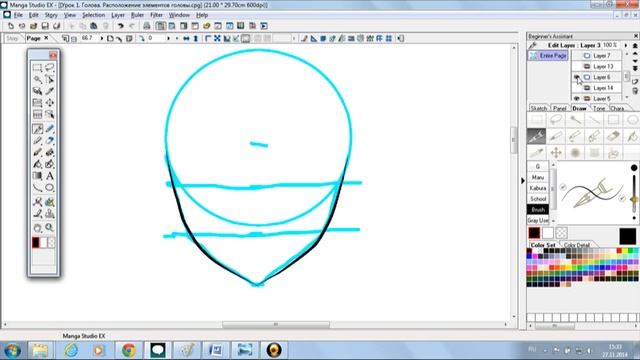Select the rectangular marquee tool
This screenshot has width=640, height=360.
click(x=37, y=67)
